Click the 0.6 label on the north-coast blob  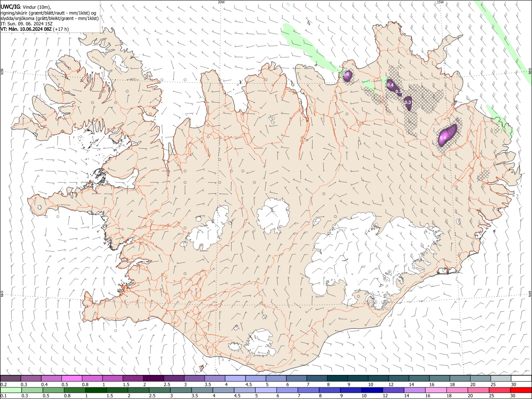coord(346,74)
